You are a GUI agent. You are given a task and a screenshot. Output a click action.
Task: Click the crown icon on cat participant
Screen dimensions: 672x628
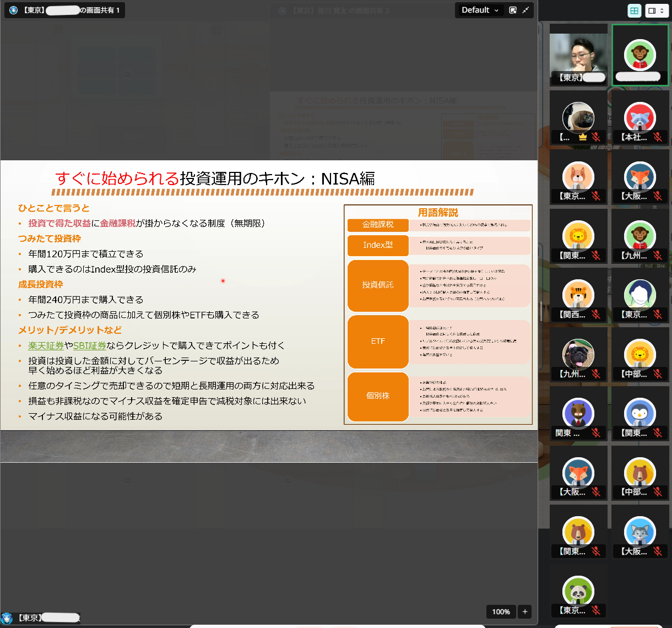582,137
